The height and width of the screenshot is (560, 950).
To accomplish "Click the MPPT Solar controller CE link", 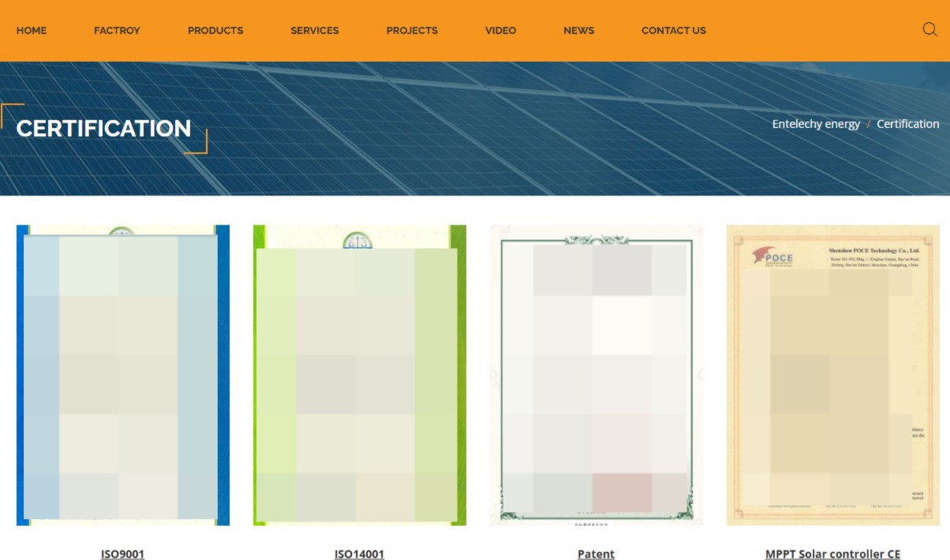I will (832, 554).
